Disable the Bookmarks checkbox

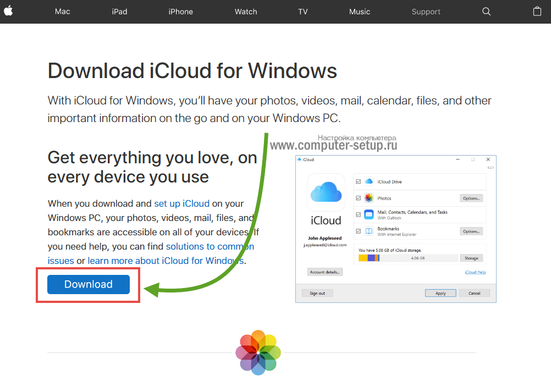(x=359, y=231)
